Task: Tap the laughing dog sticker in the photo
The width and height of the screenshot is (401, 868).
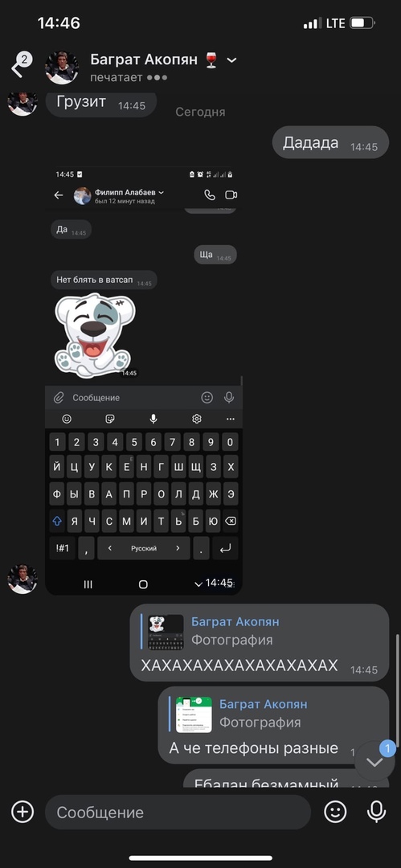Action: (x=95, y=335)
